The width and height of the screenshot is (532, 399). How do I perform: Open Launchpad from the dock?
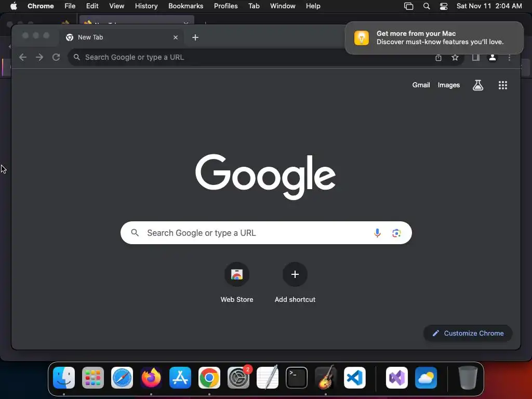[93, 378]
